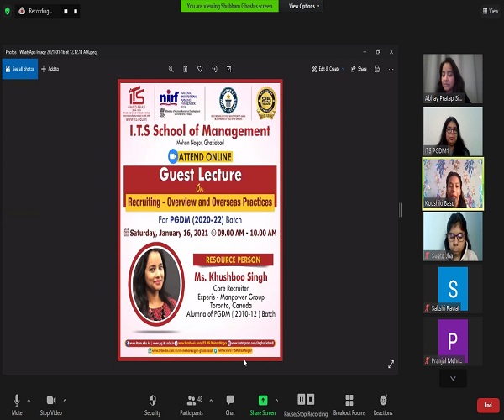
Task: Stop recording from top indicator
Action: tap(76, 11)
